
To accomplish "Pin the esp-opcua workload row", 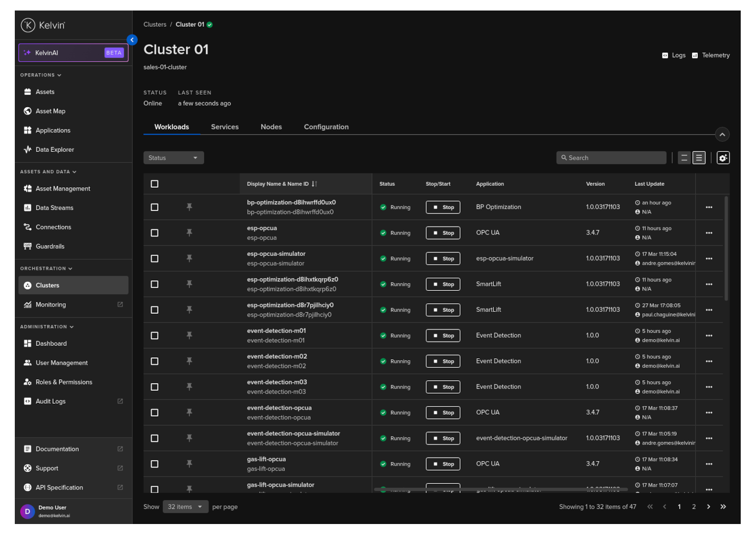I will [189, 233].
